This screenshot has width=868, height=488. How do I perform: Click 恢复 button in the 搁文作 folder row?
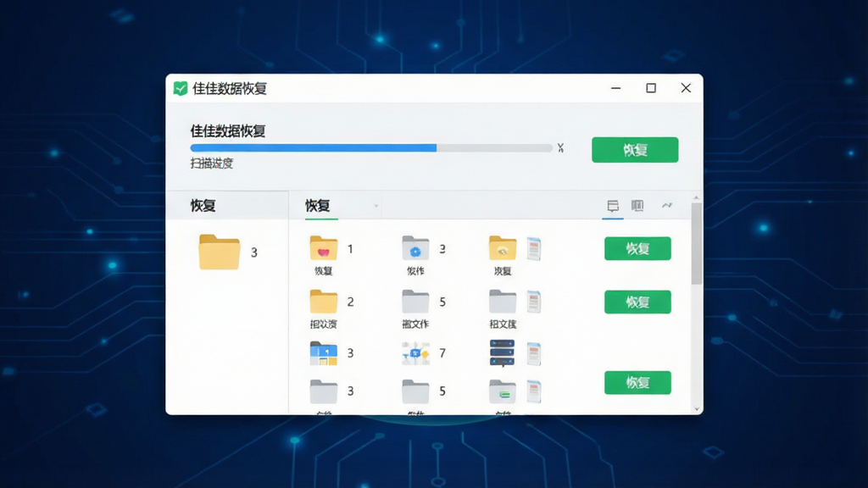tap(637, 302)
